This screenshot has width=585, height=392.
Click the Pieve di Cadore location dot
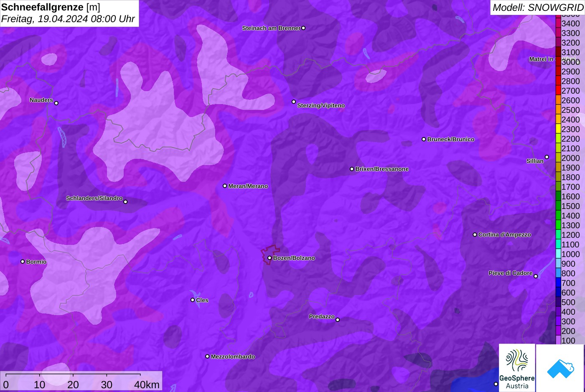click(536, 276)
